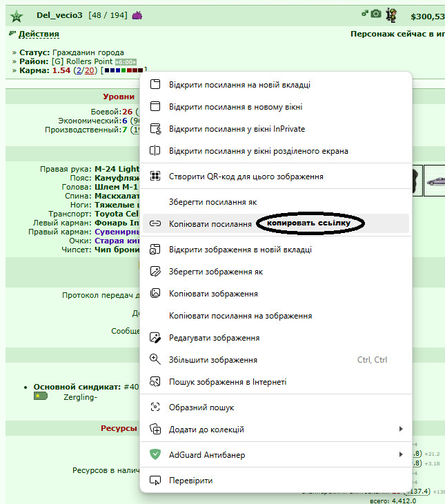The height and width of the screenshot is (504, 445).
Task: Click the karma link 2
Action: click(x=79, y=70)
